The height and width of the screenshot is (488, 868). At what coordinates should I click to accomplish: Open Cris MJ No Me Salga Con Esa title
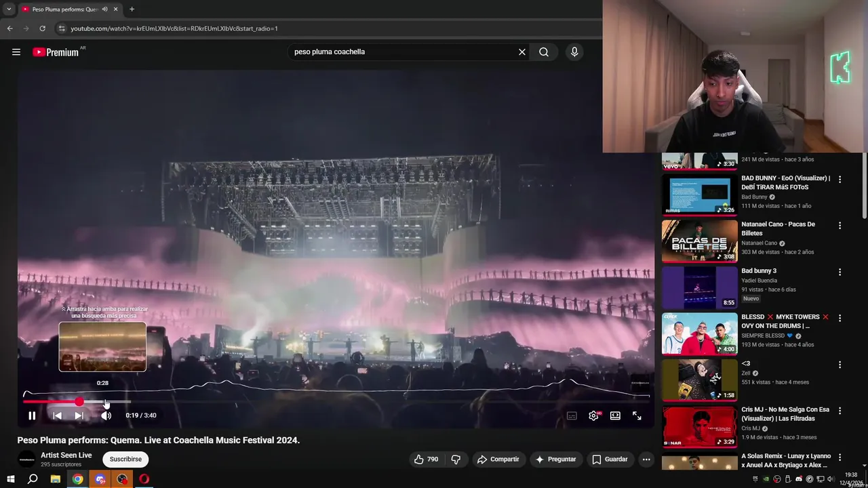pos(785,414)
